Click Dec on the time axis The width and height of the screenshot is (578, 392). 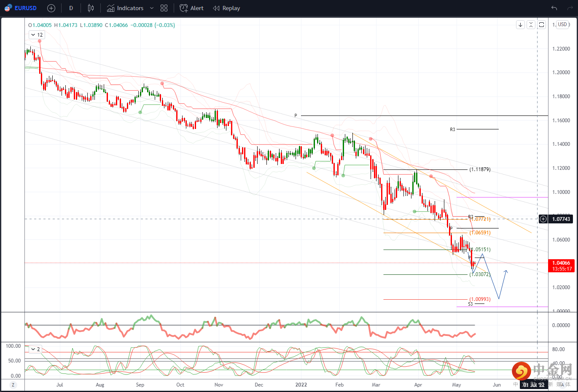point(259,385)
